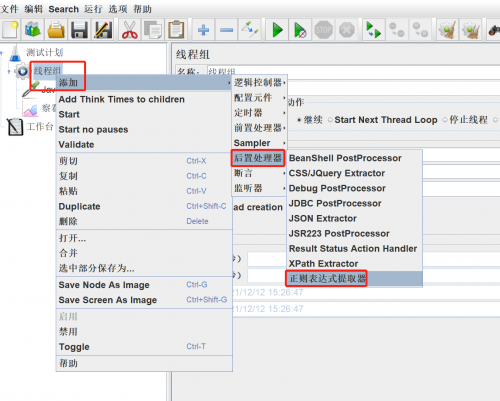Expand the 逻辑控制器 submenu
The height and width of the screenshot is (401, 500).
click(x=259, y=82)
